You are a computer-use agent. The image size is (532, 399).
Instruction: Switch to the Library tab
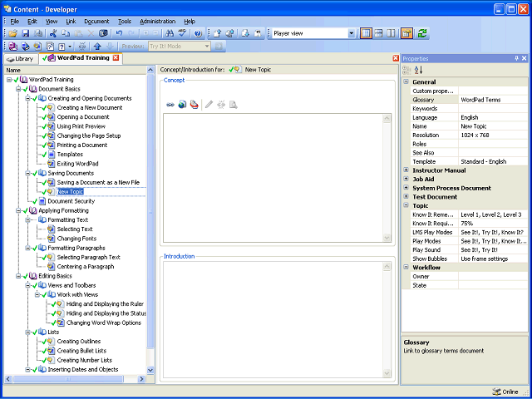pyautogui.click(x=20, y=59)
